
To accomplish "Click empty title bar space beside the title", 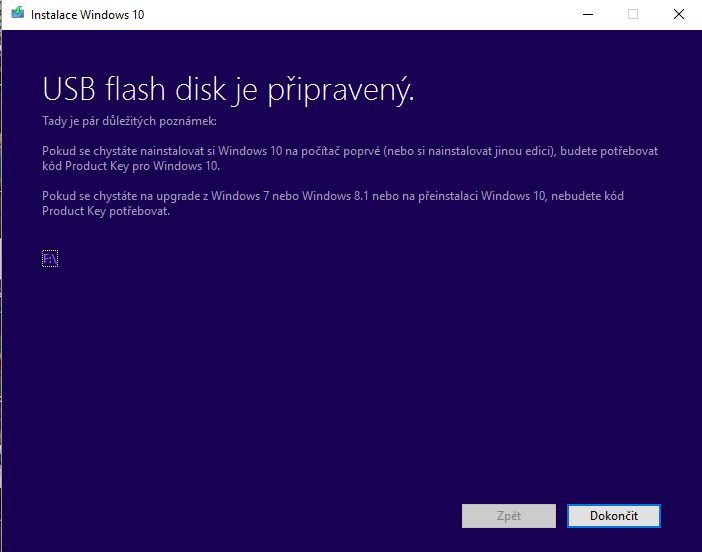I will click(350, 14).
